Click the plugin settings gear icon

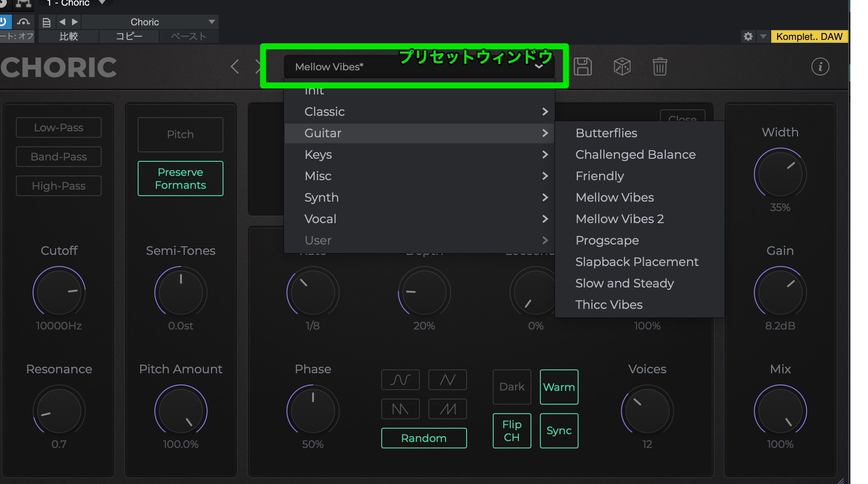click(x=748, y=36)
